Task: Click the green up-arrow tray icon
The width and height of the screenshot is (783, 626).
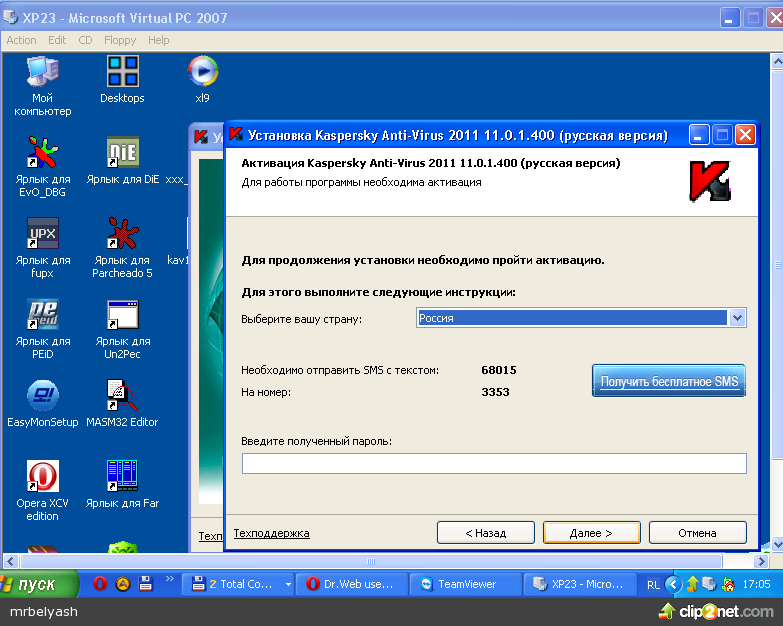Action: click(x=692, y=584)
